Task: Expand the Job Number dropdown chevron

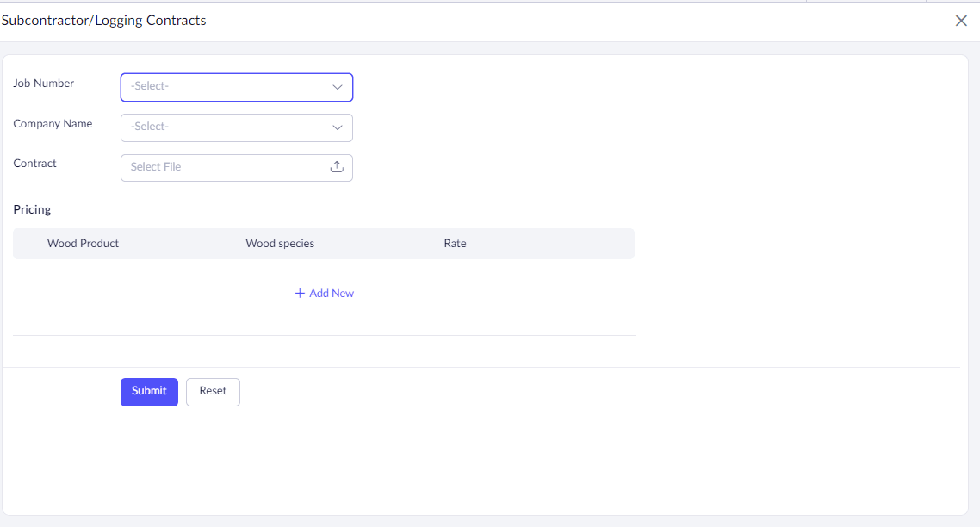Action: pyautogui.click(x=338, y=87)
